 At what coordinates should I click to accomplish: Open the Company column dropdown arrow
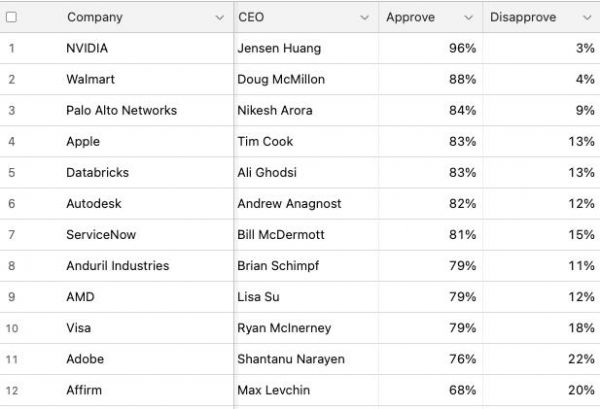point(220,17)
